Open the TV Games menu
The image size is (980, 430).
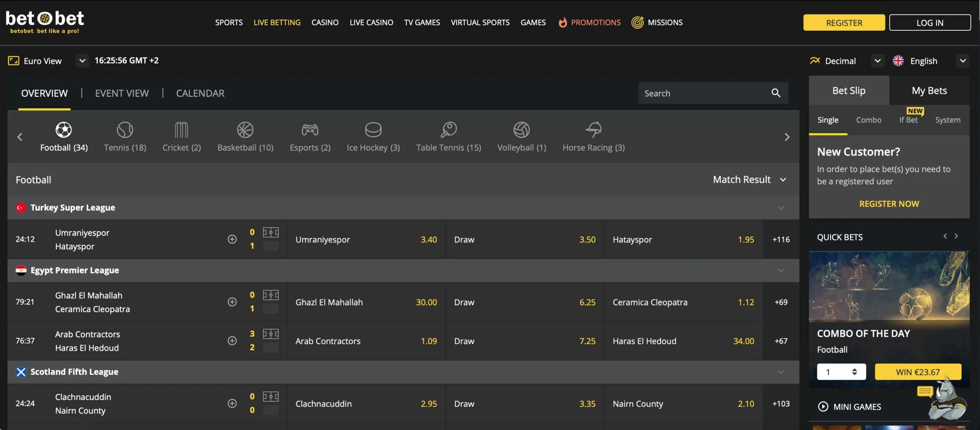point(422,22)
